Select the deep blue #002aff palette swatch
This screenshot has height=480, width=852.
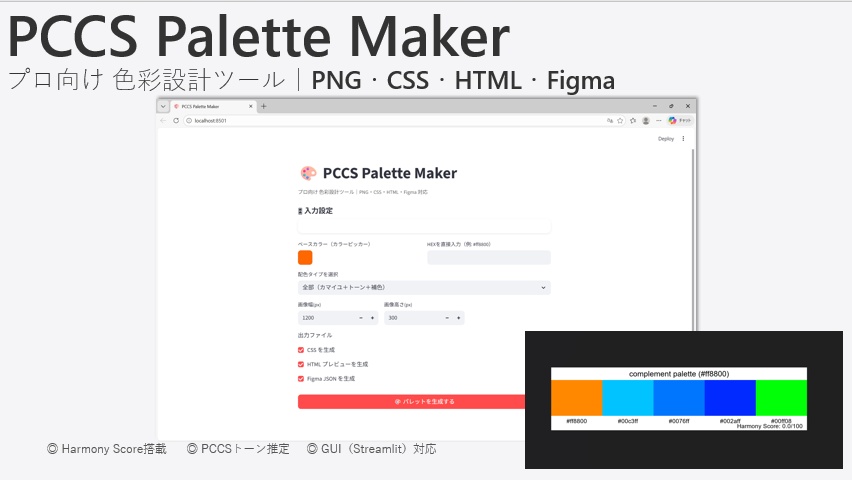pyautogui.click(x=730, y=398)
